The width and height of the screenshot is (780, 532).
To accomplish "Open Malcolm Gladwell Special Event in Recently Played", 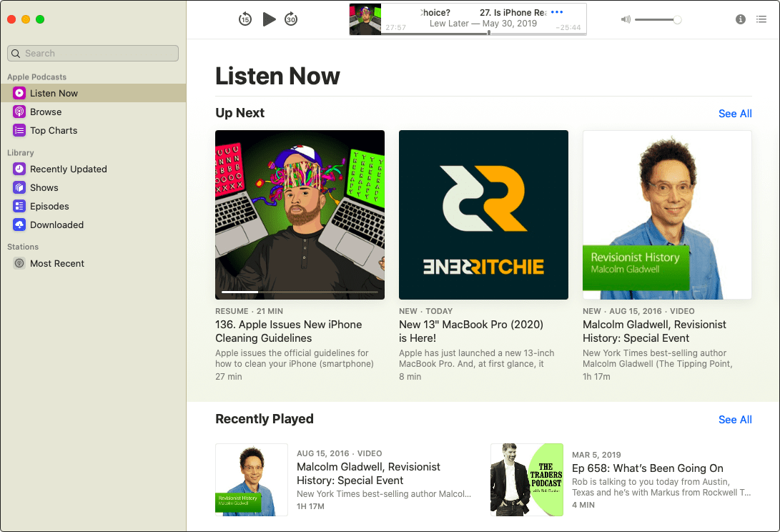I will [369, 473].
